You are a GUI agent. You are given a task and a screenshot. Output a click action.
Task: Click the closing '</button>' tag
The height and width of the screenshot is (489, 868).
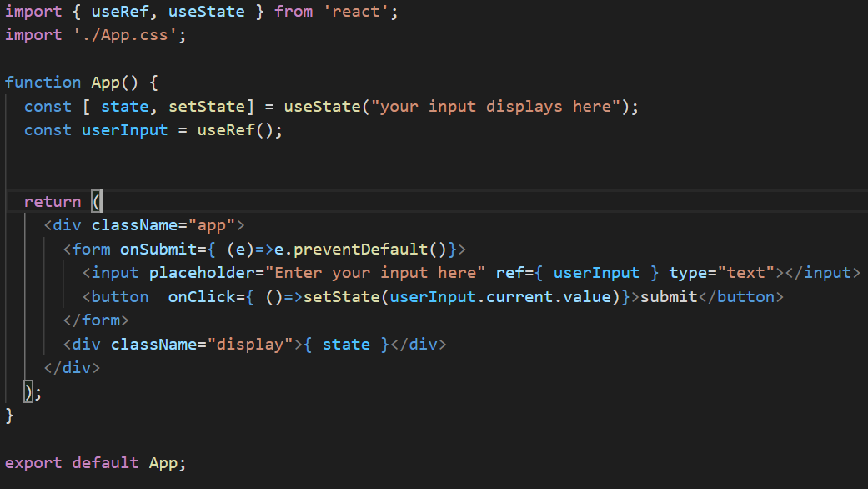point(741,297)
